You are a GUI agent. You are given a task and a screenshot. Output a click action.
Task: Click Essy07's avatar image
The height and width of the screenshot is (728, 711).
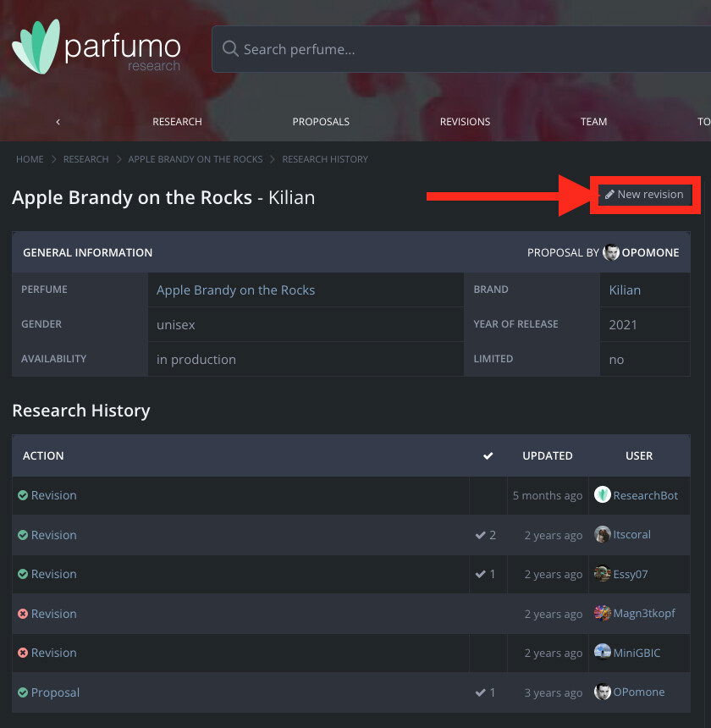pos(603,574)
